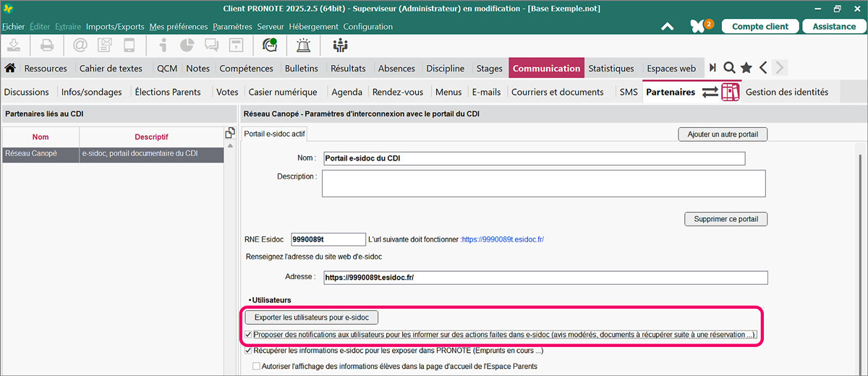The height and width of the screenshot is (376, 868).
Task: Open the Espaces web tab
Action: pos(671,68)
